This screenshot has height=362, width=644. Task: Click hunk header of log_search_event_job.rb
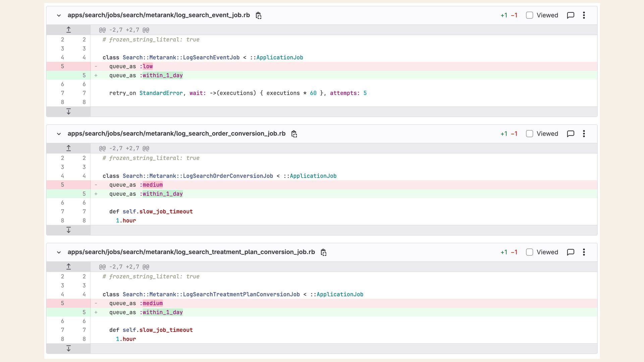tap(124, 30)
